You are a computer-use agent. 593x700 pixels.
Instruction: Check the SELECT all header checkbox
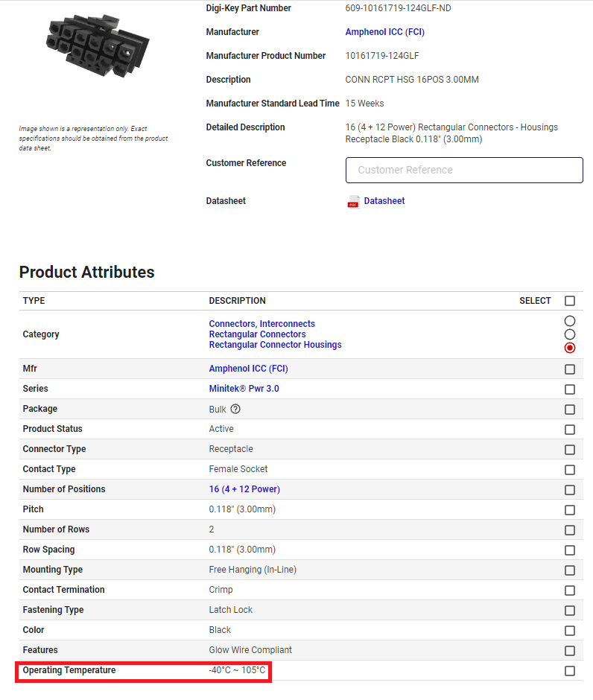(570, 301)
